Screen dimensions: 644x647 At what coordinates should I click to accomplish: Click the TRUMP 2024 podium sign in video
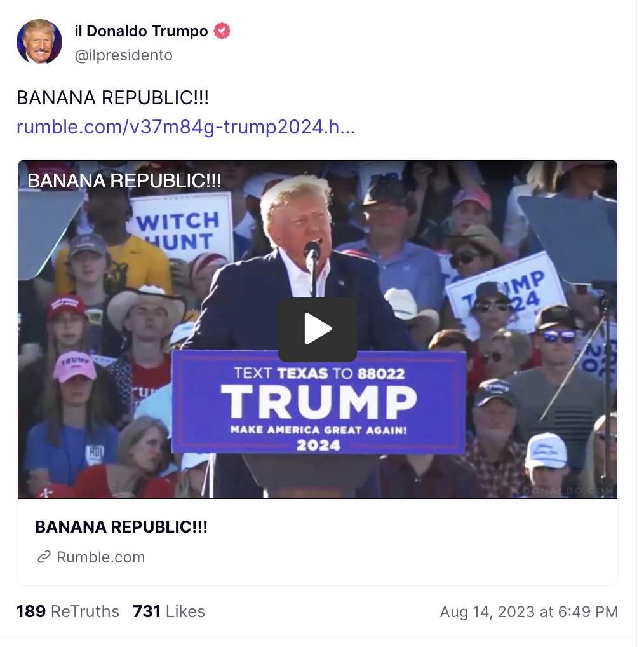(x=318, y=402)
